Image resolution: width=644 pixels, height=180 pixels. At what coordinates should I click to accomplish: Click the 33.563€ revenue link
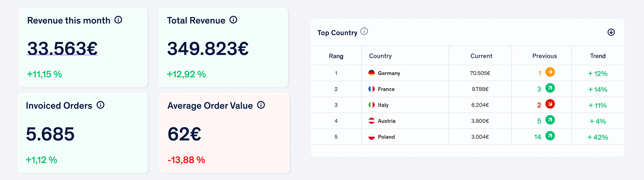click(62, 48)
